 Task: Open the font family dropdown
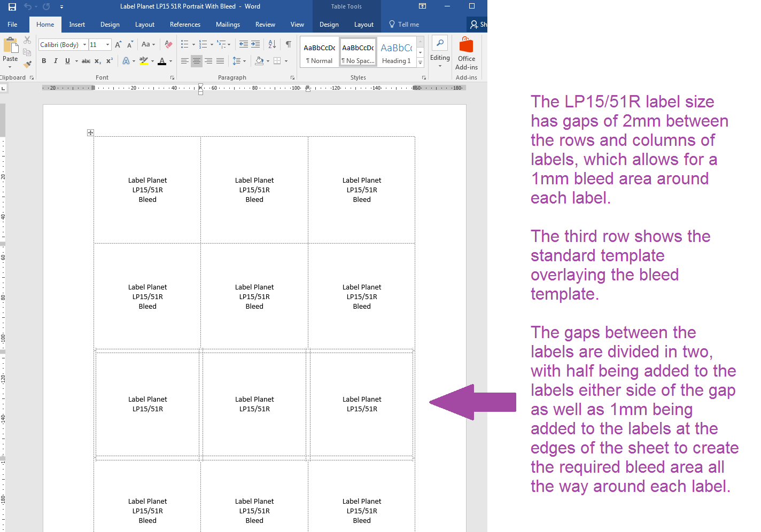point(84,44)
